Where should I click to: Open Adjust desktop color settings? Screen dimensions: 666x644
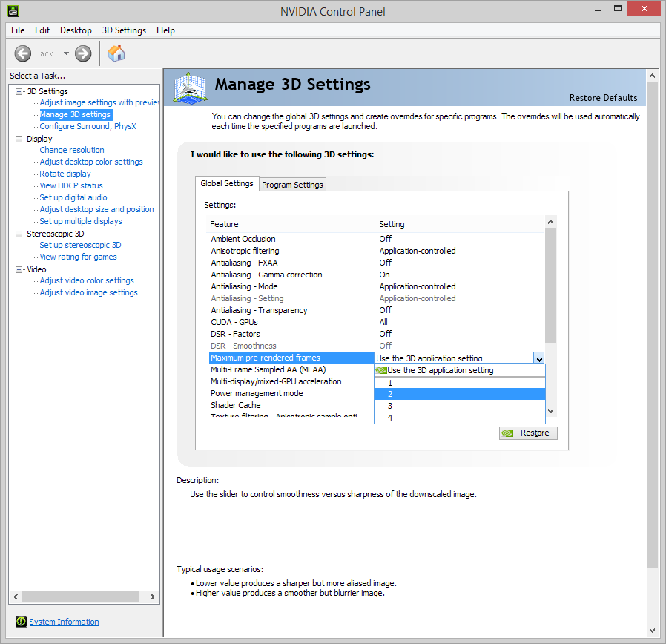coord(91,162)
